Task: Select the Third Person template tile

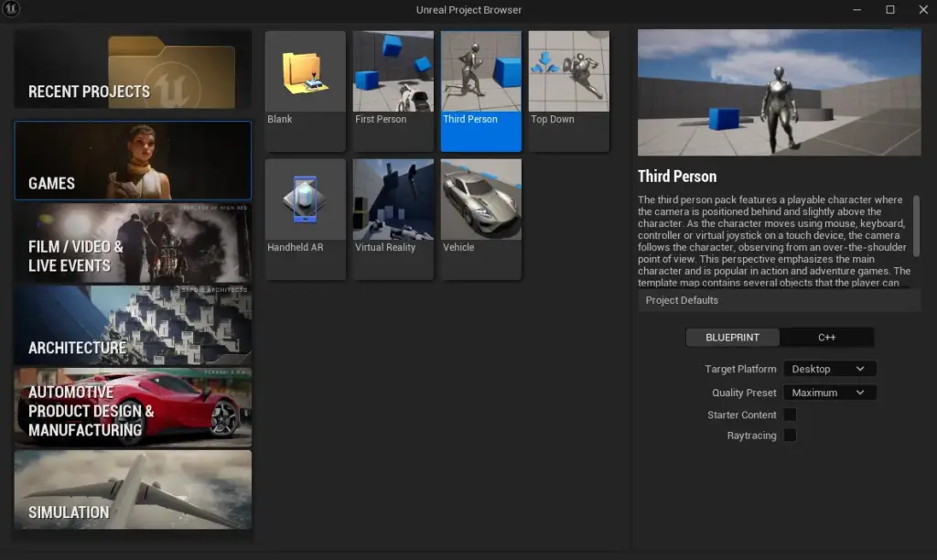Action: 481,91
